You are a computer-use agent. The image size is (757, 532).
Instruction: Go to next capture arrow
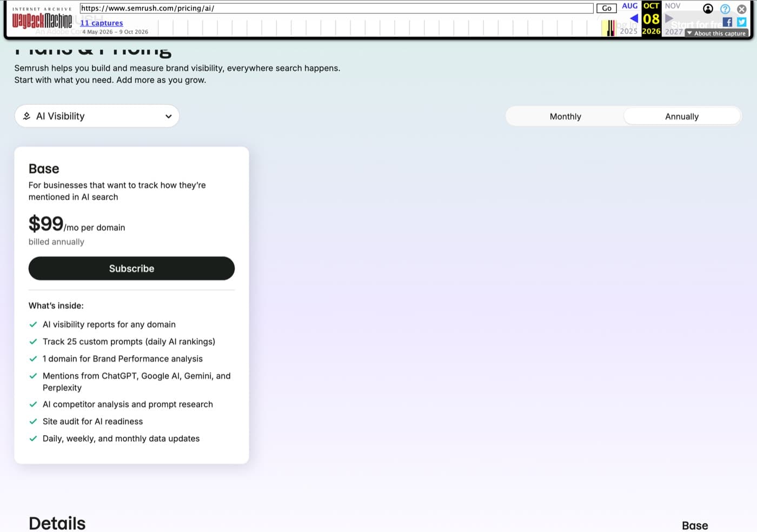[669, 18]
